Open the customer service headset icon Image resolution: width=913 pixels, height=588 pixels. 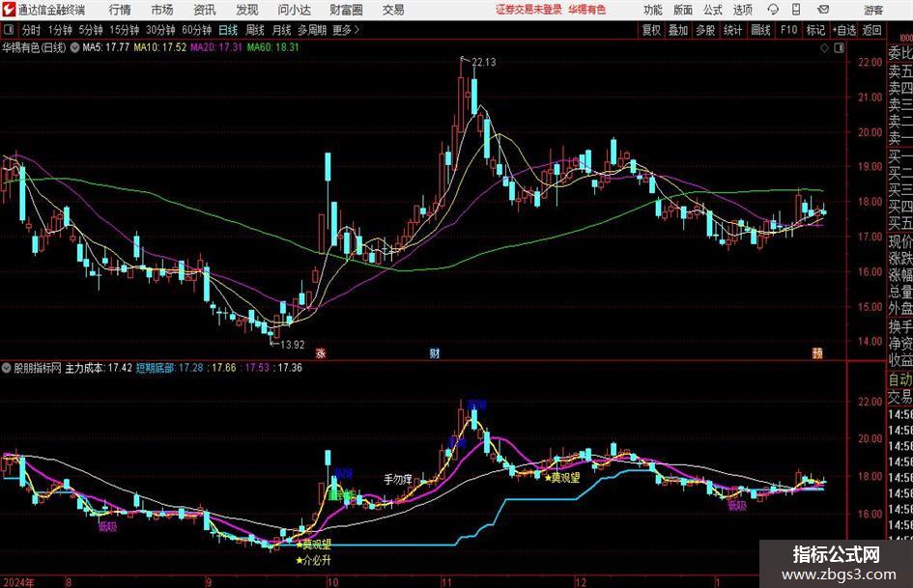pyautogui.click(x=773, y=10)
